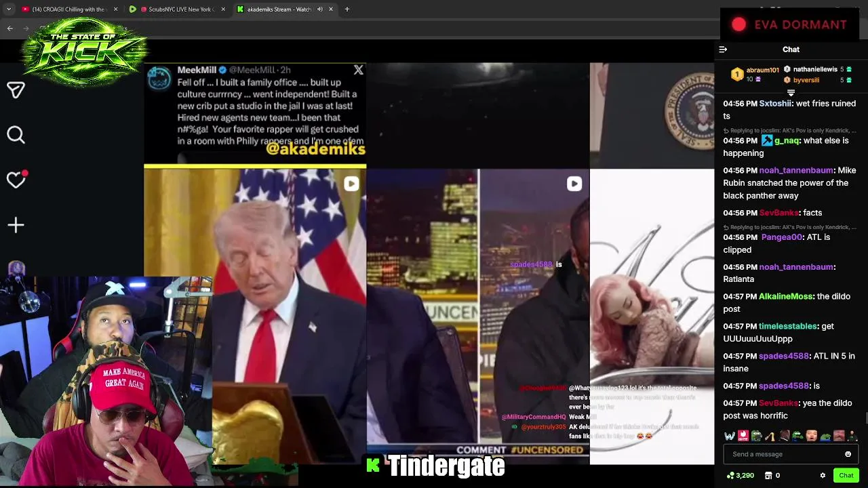868x488 pixels.
Task: Open nathaniellewis leaderboard entry
Action: click(x=817, y=69)
